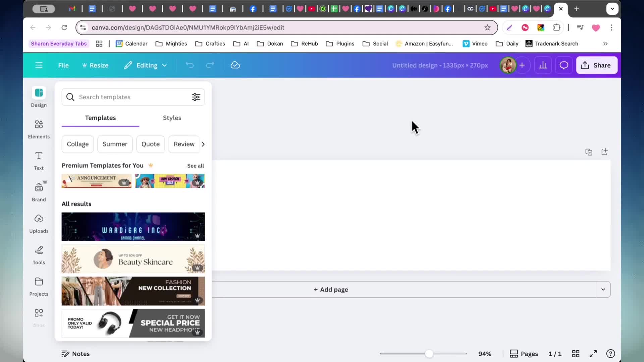The width and height of the screenshot is (644, 362).
Task: Switch to the Styles tab
Action: (x=172, y=118)
